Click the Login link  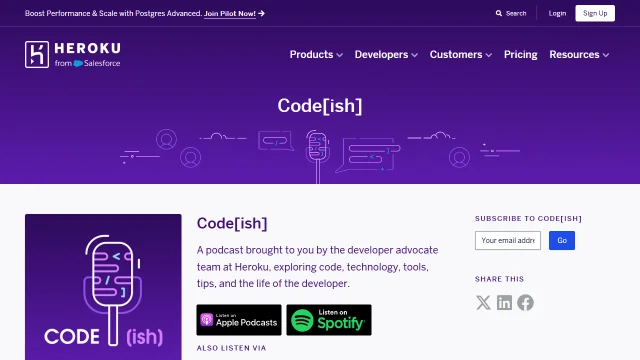[x=557, y=13]
